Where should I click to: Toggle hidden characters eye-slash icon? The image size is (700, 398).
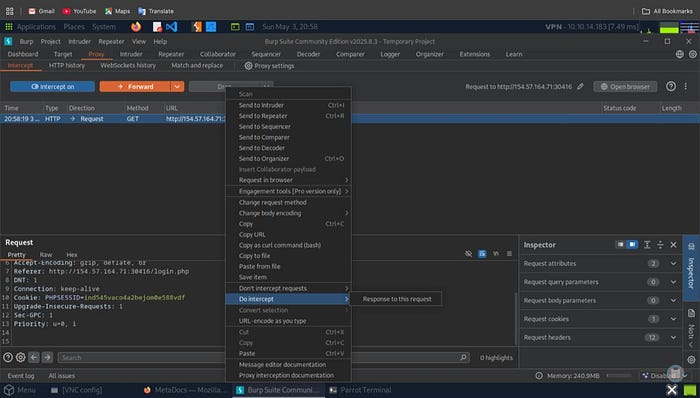click(468, 253)
